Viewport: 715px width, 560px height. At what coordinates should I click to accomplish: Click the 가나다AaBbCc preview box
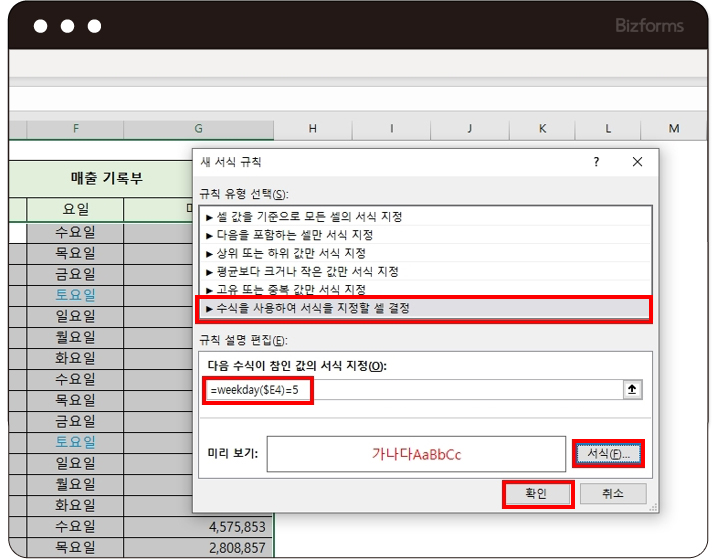[x=416, y=454]
